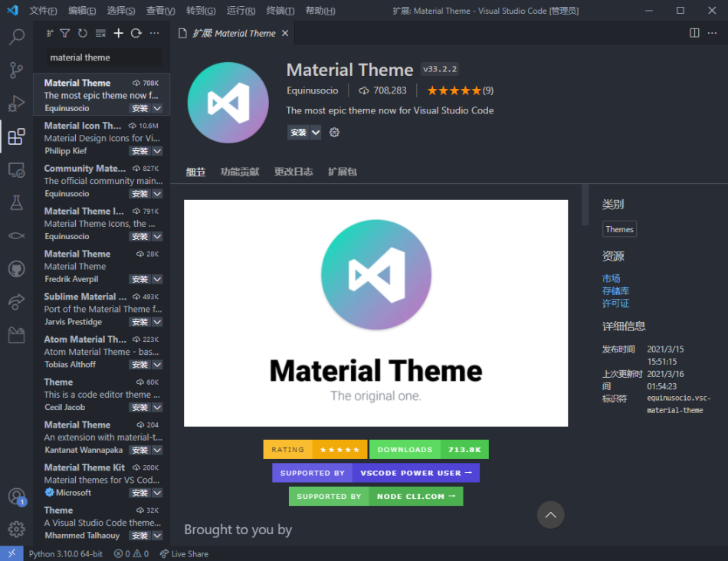Viewport: 728px width, 561px height.
Task: Click the VSCODE POWER USER badge
Action: click(376, 473)
